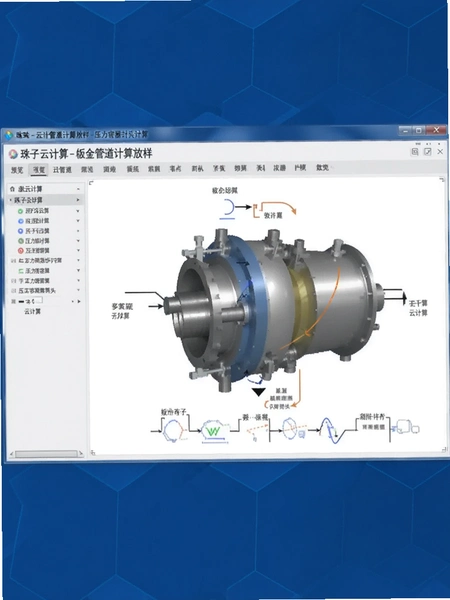Viewport: 450px width, 600px height.
Task: Select the green W-shaped diagram in the flow strip
Action: [x=212, y=431]
